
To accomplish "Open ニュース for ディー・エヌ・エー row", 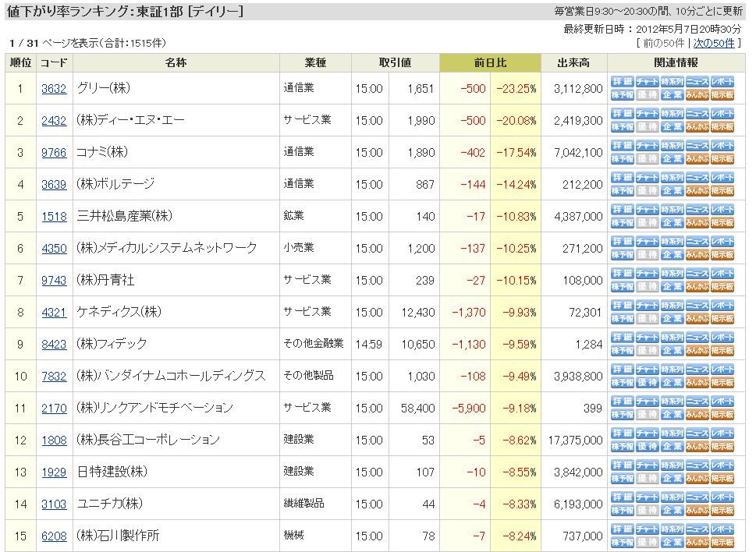I will point(697,114).
